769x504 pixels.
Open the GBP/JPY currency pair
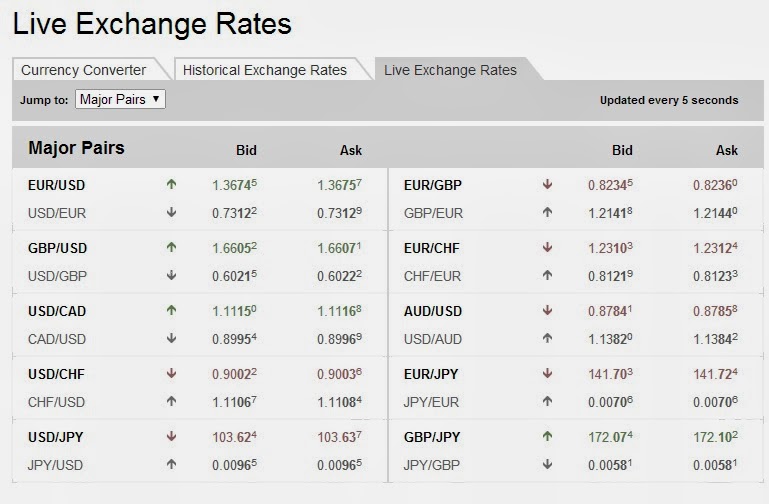point(432,437)
